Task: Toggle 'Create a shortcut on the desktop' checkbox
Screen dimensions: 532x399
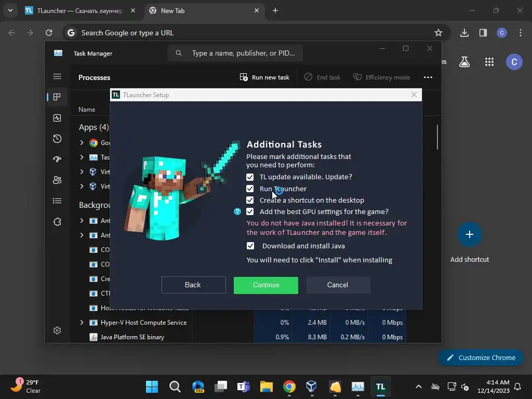Action: click(250, 200)
